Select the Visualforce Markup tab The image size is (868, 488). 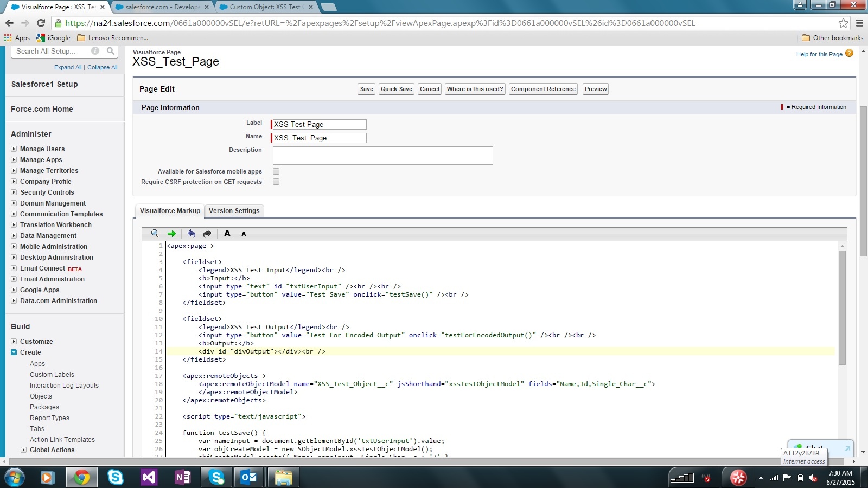point(170,211)
